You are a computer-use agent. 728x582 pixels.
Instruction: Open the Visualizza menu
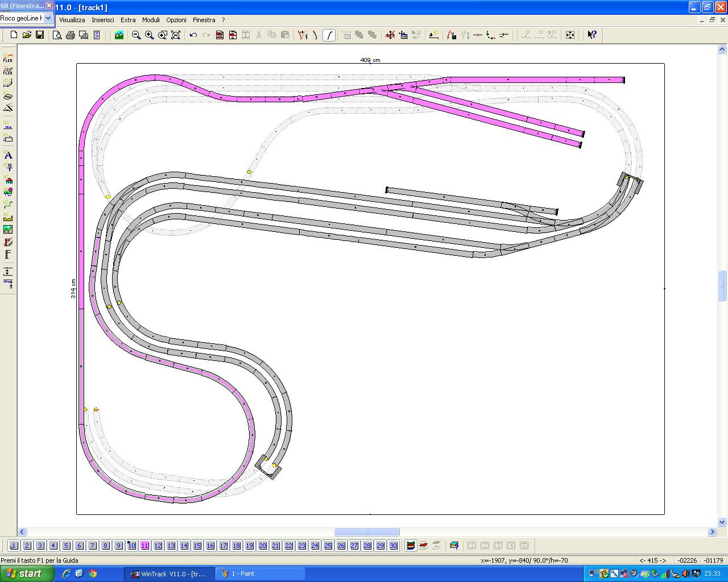(x=72, y=20)
